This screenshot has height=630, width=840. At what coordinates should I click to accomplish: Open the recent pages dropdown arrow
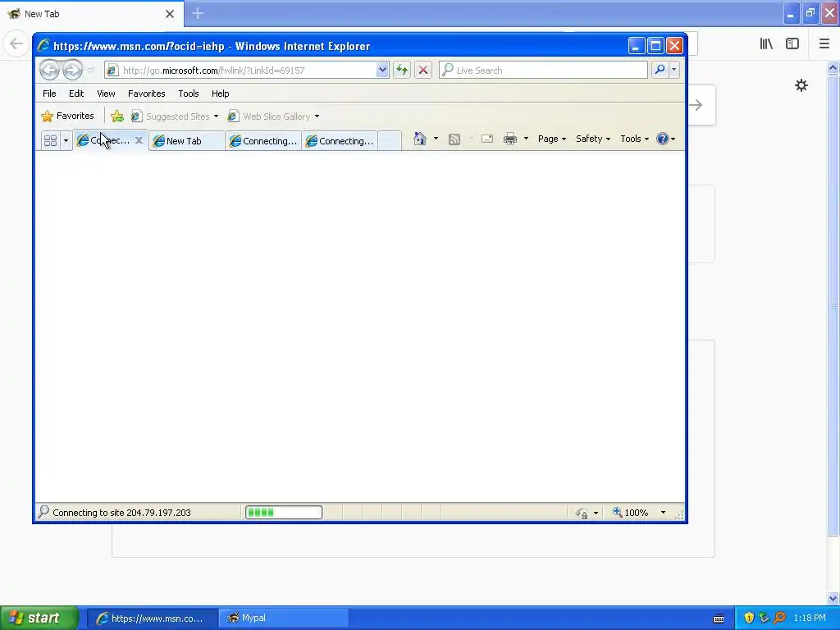90,71
